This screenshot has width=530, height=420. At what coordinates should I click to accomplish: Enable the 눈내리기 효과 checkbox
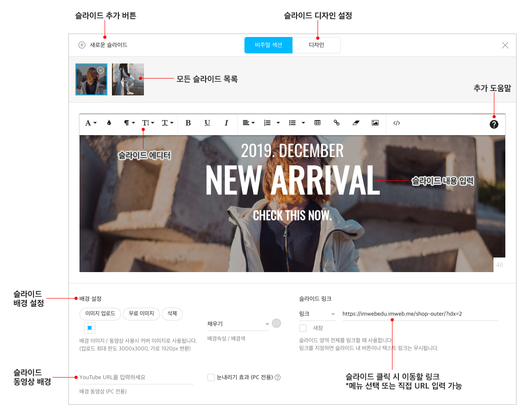[211, 378]
